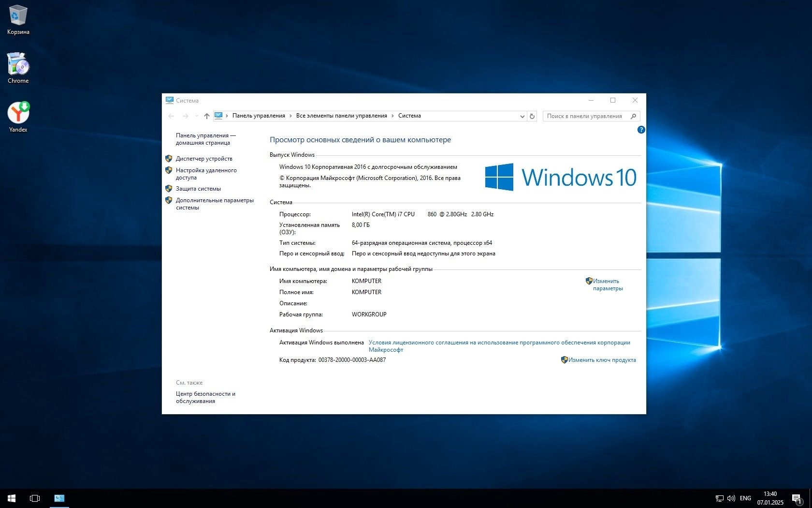Open Task View on the taskbar
This screenshot has height=508, width=812.
[35, 498]
